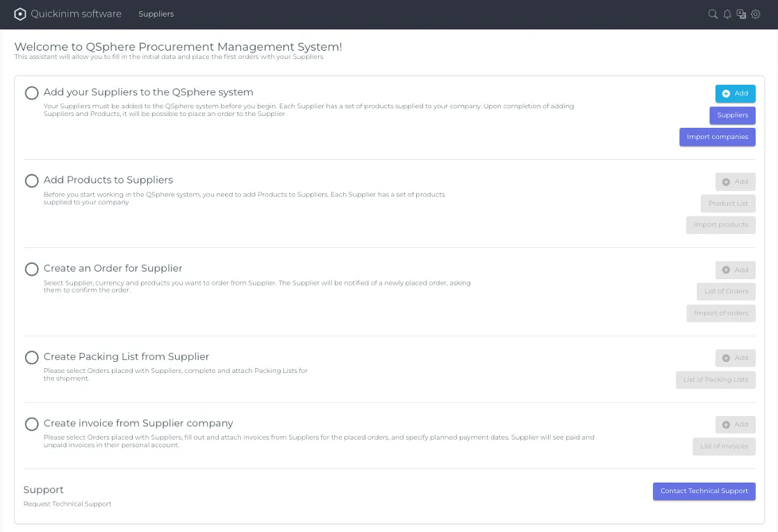
Task: Select the Create Packing List step title
Action: click(126, 356)
